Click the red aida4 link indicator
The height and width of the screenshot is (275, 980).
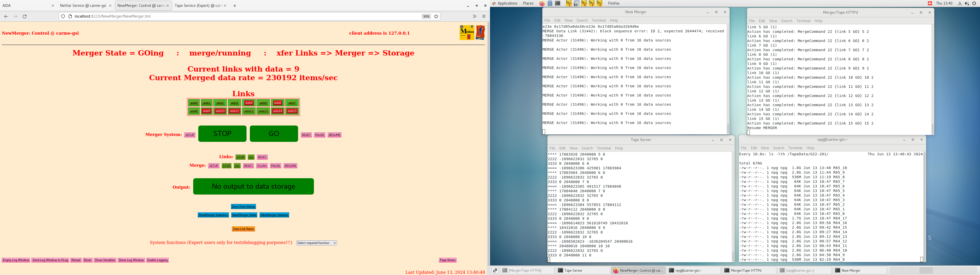tap(249, 103)
